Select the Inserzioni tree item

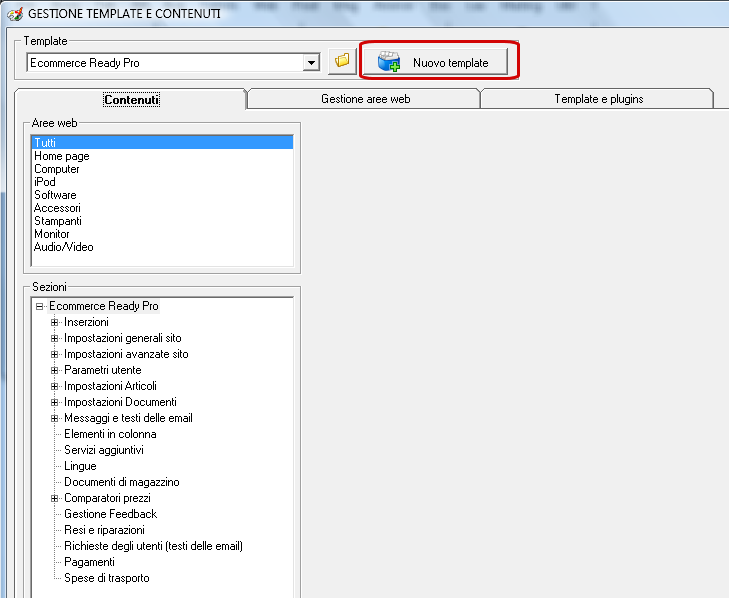tap(86, 322)
